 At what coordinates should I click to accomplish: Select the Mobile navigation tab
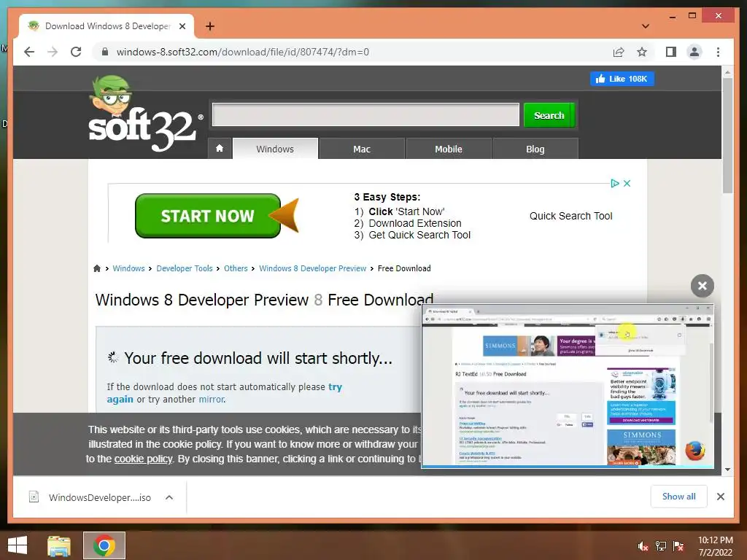point(449,149)
